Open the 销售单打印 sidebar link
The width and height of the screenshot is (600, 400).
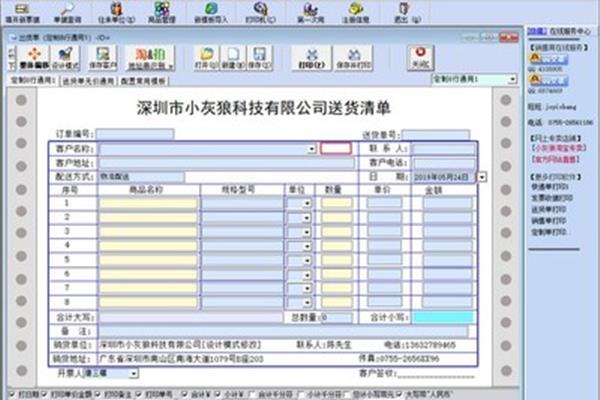(x=549, y=220)
